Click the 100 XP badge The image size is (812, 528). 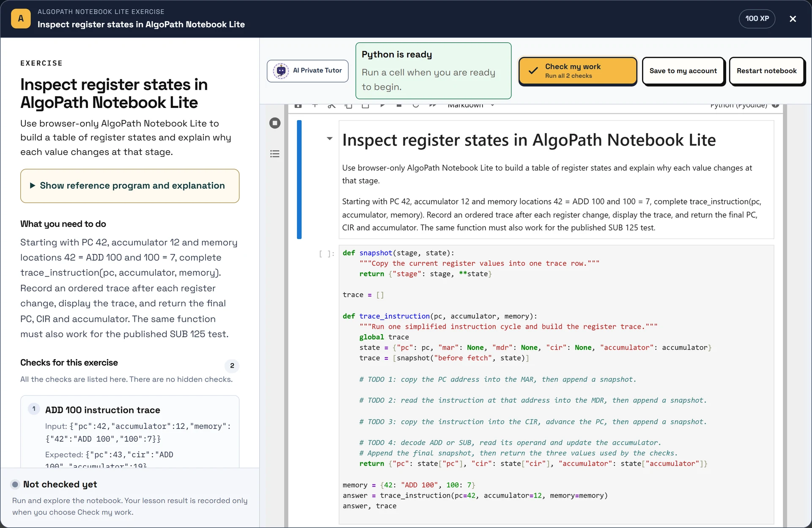point(757,19)
